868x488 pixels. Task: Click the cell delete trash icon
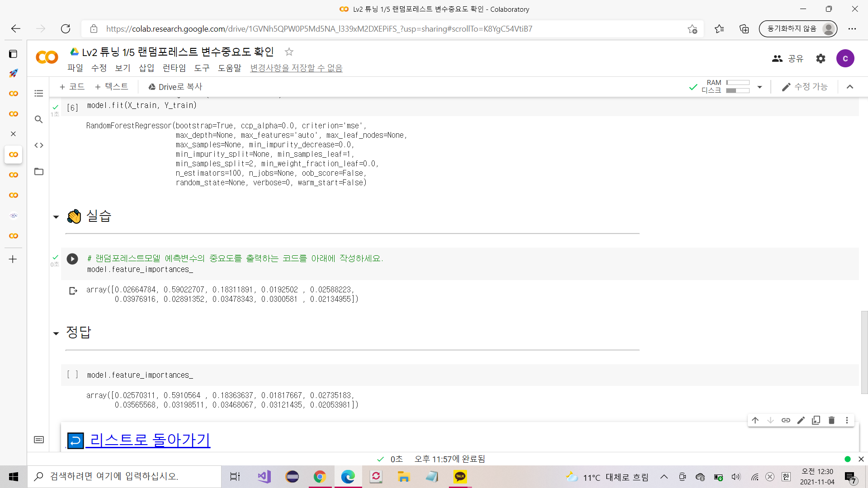click(831, 420)
